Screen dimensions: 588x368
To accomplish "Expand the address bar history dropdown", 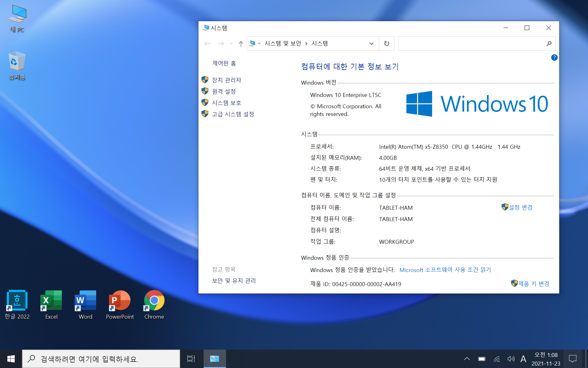I will tap(371, 44).
